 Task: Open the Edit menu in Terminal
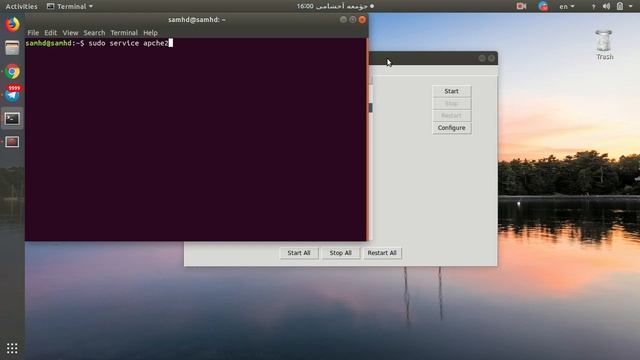pos(51,33)
